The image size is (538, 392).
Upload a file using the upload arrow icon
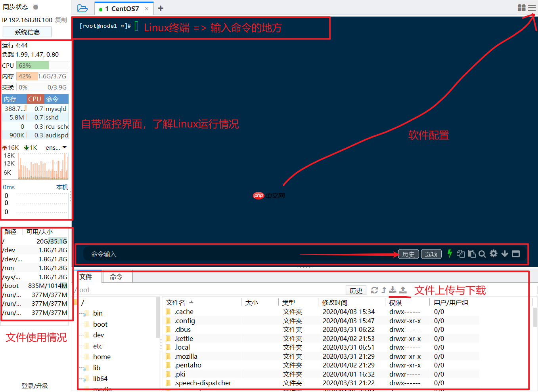tap(403, 290)
